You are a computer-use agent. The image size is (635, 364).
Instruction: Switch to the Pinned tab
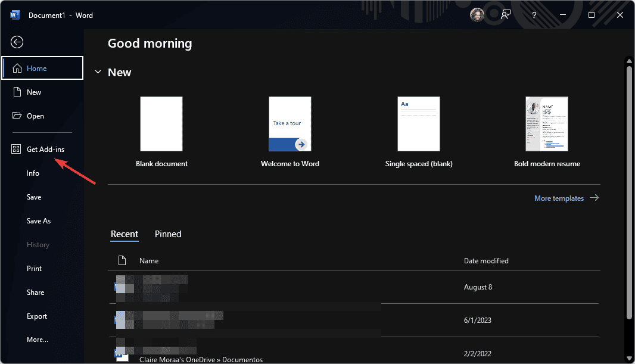coord(168,234)
